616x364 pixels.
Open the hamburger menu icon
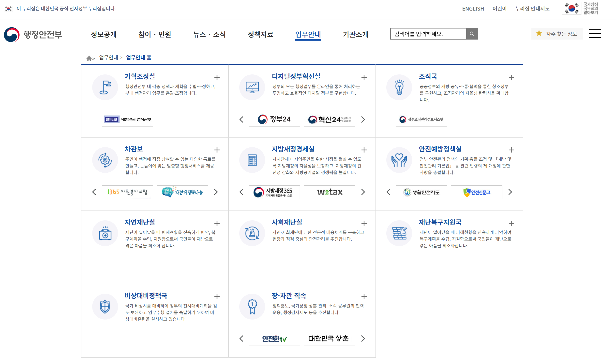[x=595, y=34]
